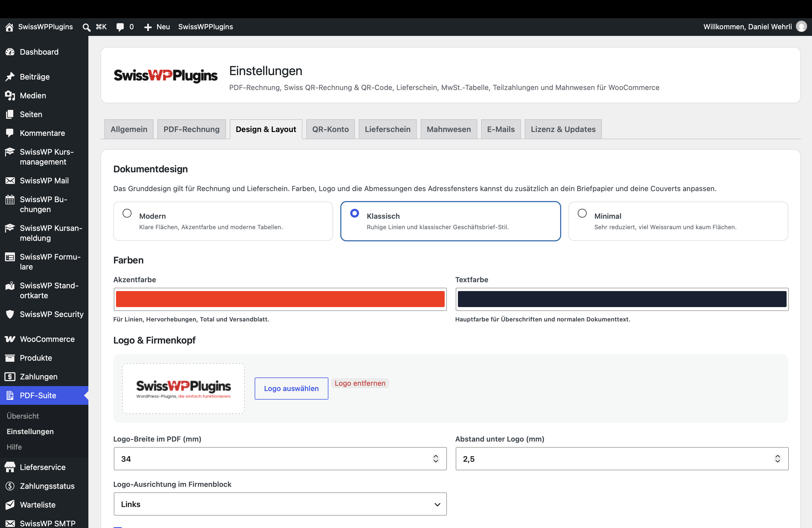This screenshot has width=812, height=528.
Task: Open search with the magnifier icon
Action: click(87, 27)
